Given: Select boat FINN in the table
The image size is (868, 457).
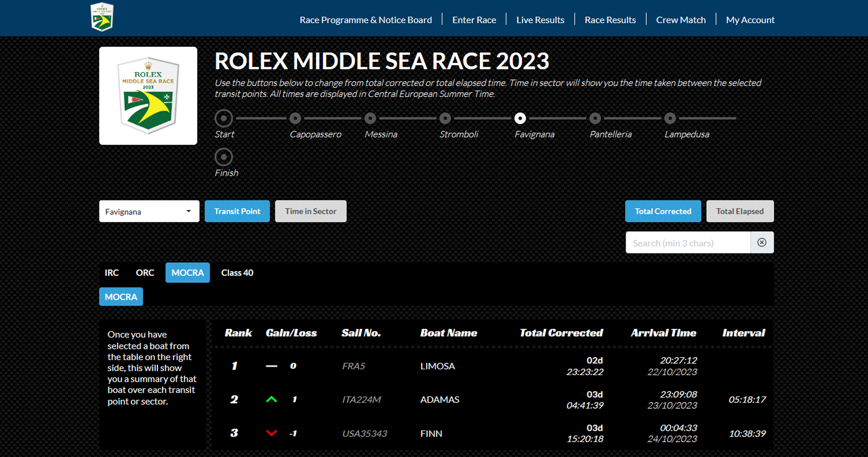Looking at the screenshot, I should (431, 433).
